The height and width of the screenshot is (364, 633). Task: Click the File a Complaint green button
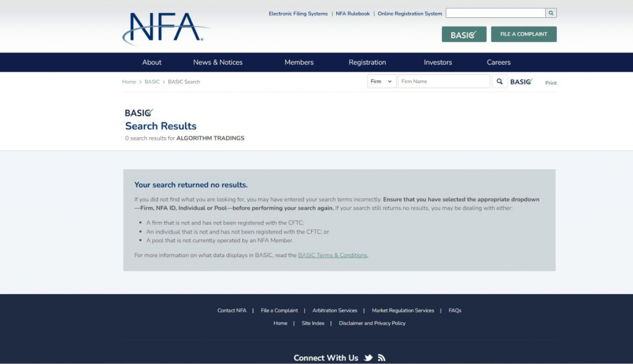(524, 35)
